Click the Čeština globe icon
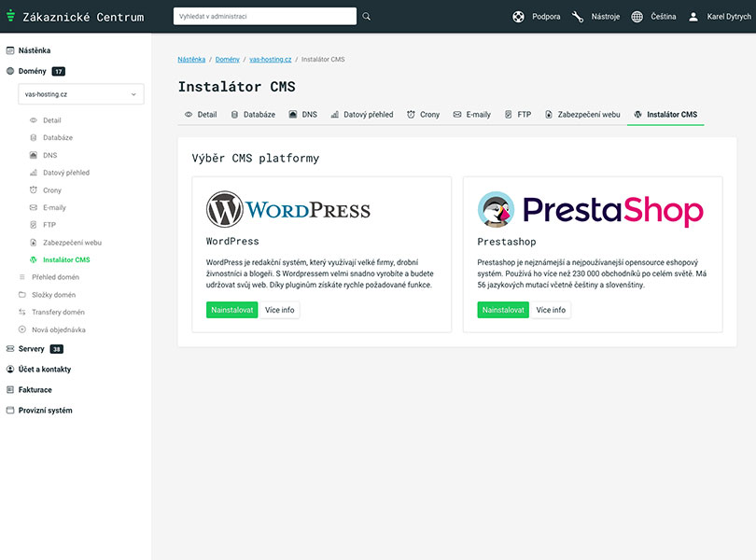The height and width of the screenshot is (560, 756). (637, 17)
